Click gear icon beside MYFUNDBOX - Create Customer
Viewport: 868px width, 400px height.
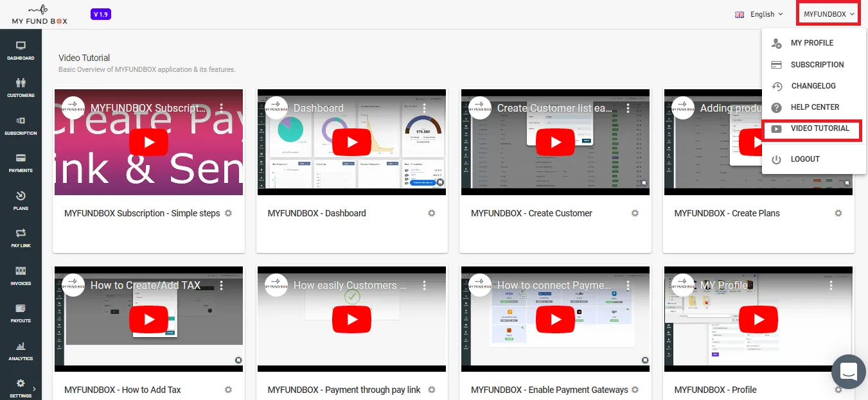pyautogui.click(x=635, y=213)
